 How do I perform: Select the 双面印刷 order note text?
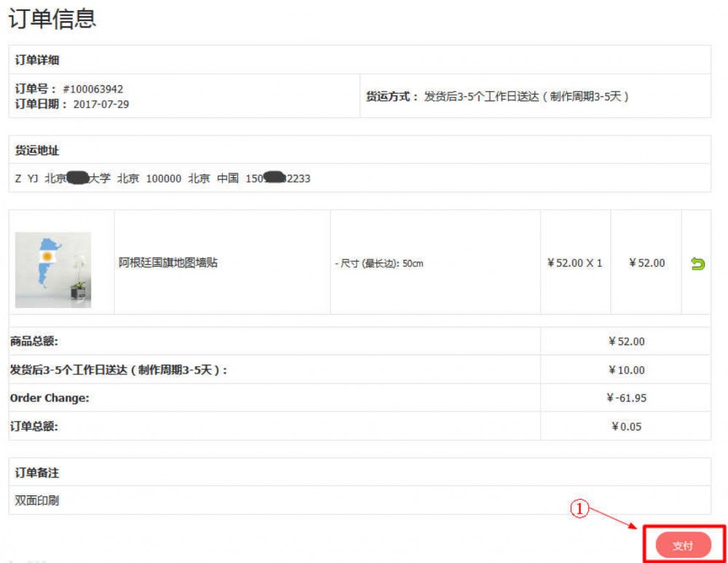click(x=37, y=501)
